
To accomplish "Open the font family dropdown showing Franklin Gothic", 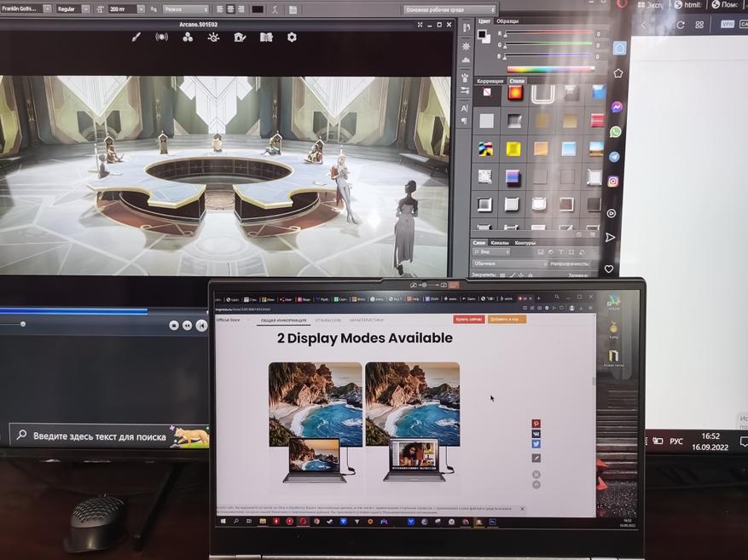I will point(26,9).
